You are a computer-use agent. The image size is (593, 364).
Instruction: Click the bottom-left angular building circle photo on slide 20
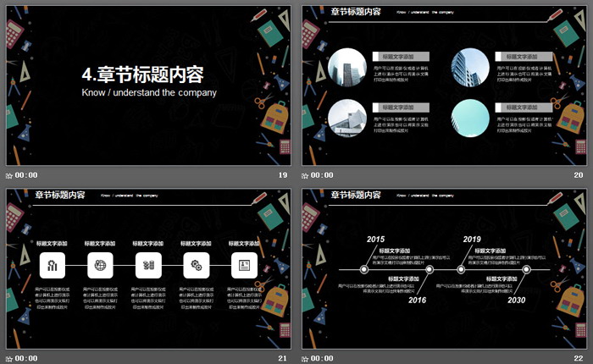347,118
